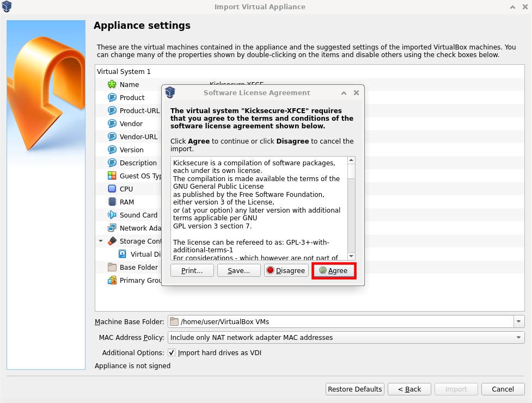Save the license text with Save button
The height and width of the screenshot is (403, 532).
point(239,270)
